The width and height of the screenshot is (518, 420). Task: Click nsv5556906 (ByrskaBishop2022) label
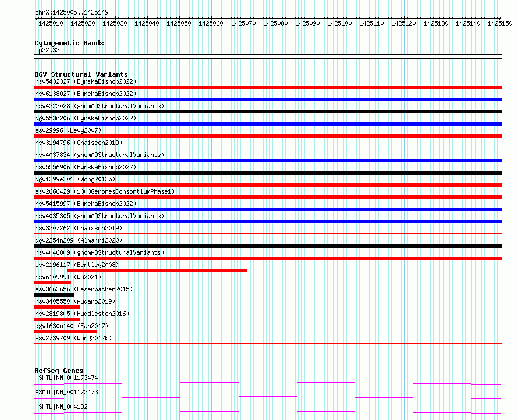pyautogui.click(x=86, y=167)
